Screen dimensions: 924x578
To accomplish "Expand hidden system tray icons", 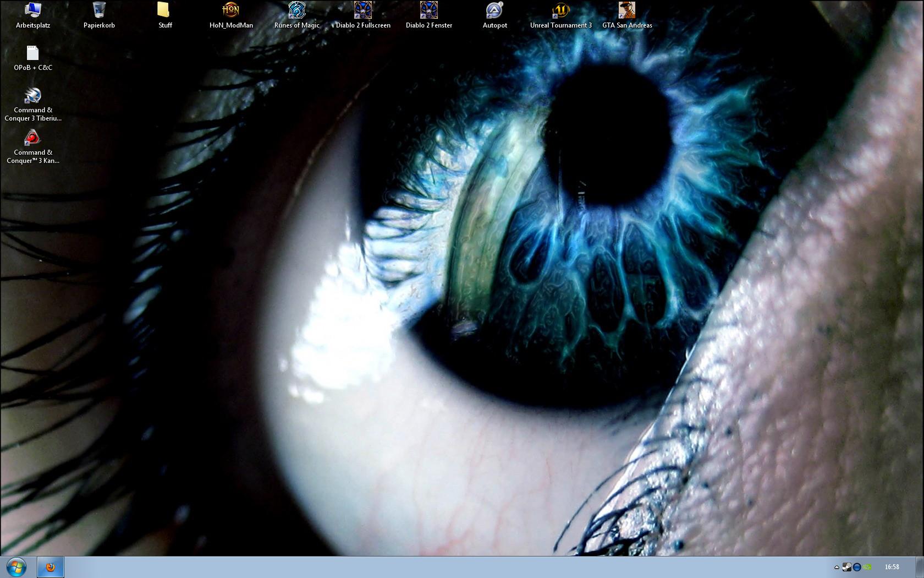I will [x=837, y=567].
